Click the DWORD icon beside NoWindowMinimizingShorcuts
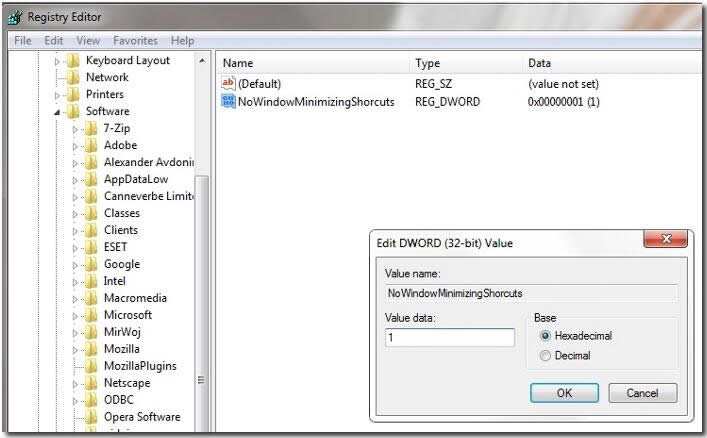The image size is (707, 438). pyautogui.click(x=227, y=102)
